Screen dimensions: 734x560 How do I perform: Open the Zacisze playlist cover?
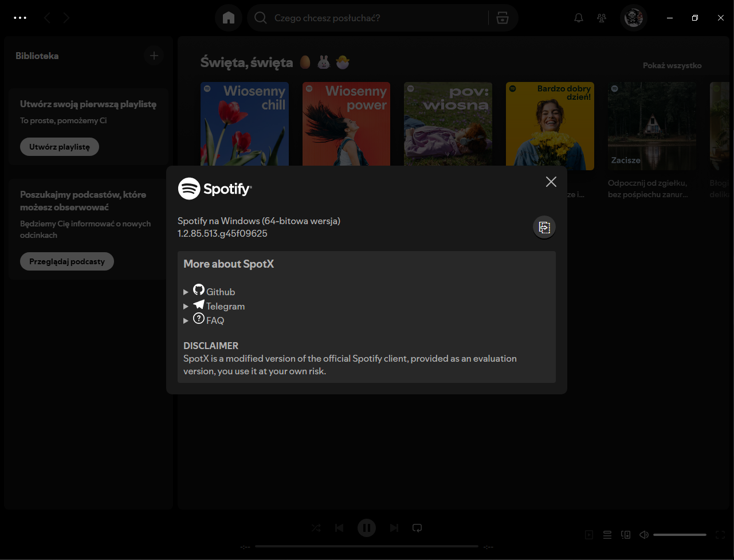click(652, 126)
